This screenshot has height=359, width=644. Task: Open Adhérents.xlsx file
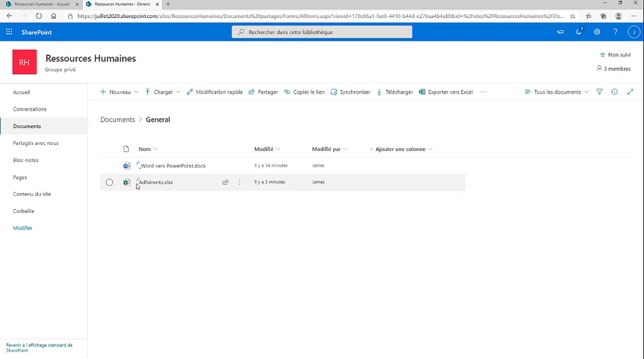coord(156,182)
